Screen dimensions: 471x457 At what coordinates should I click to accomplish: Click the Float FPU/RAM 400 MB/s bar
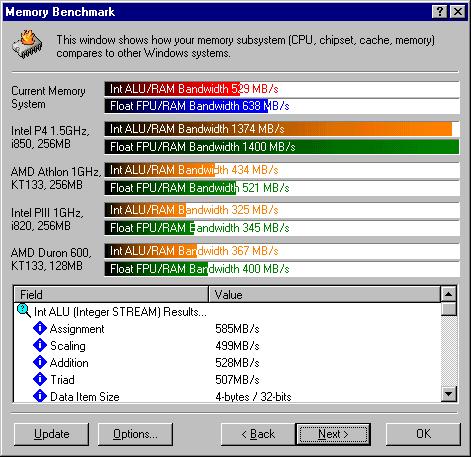coord(156,269)
